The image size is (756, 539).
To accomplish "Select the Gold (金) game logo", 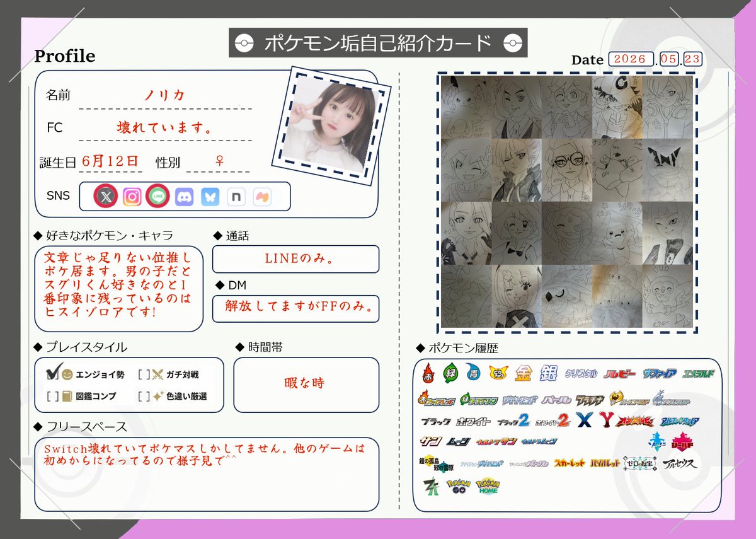I will [524, 372].
